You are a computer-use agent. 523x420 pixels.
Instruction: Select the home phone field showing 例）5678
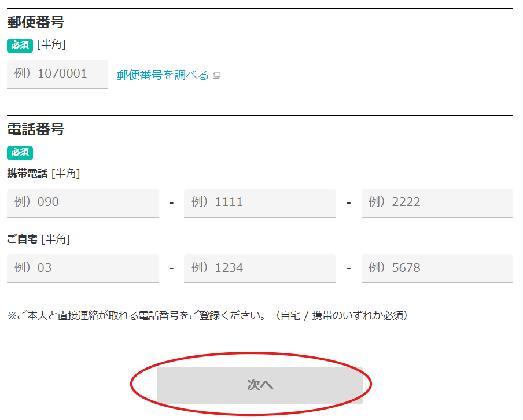[x=437, y=268]
